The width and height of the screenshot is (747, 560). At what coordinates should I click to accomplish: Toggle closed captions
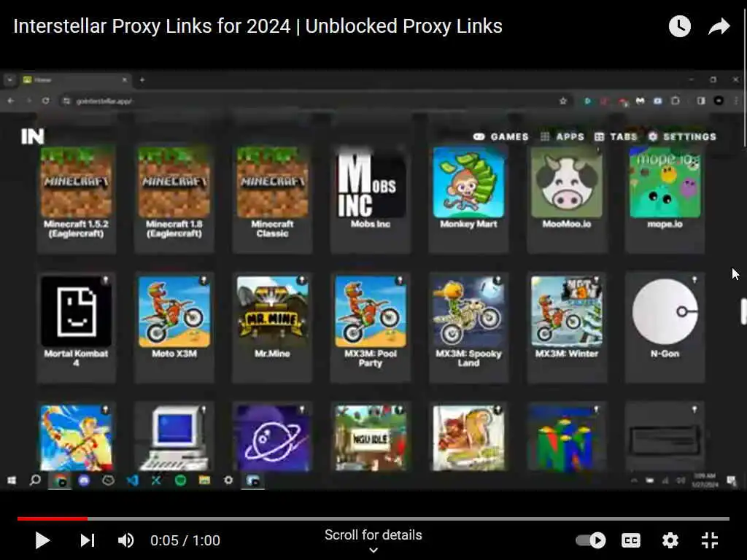click(631, 540)
